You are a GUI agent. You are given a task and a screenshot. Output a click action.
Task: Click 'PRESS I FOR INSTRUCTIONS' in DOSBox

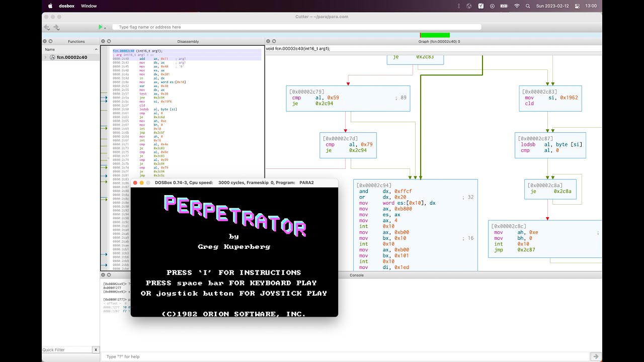click(234, 273)
